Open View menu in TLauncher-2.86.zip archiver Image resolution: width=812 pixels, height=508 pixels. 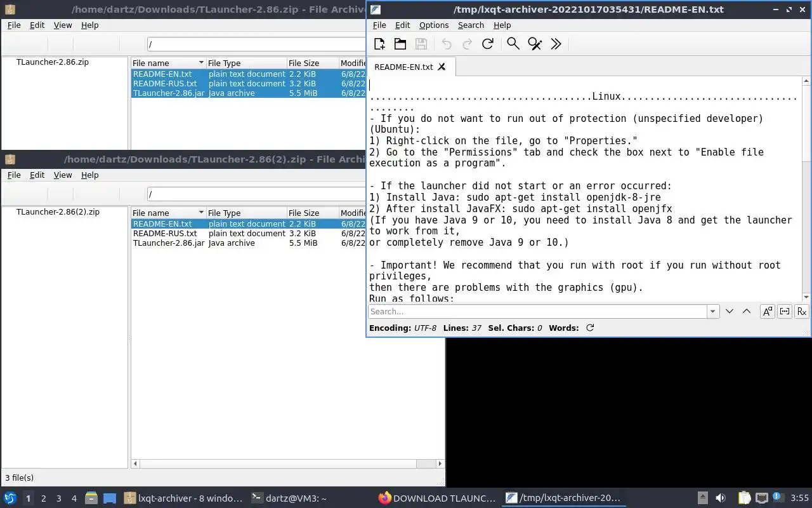(63, 25)
